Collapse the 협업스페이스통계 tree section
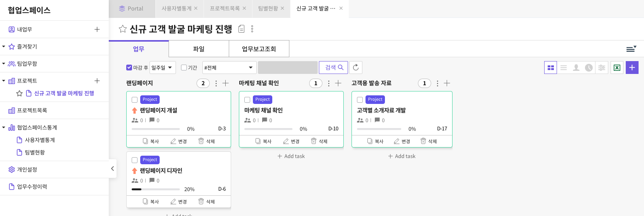 pos(4,128)
